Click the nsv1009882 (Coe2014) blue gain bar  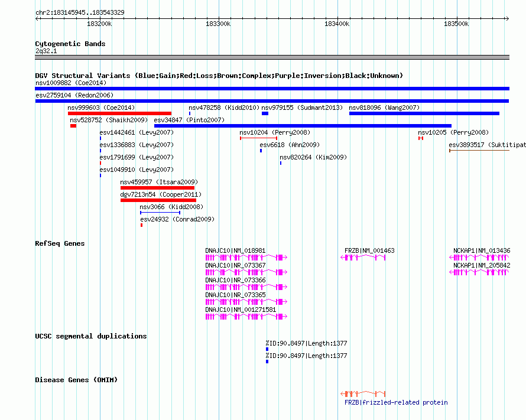coord(272,89)
